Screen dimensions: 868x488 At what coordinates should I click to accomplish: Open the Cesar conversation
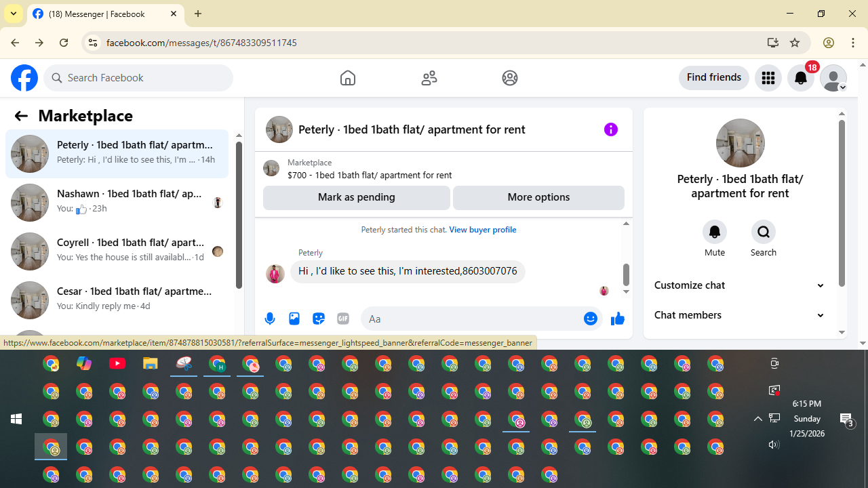(x=117, y=300)
